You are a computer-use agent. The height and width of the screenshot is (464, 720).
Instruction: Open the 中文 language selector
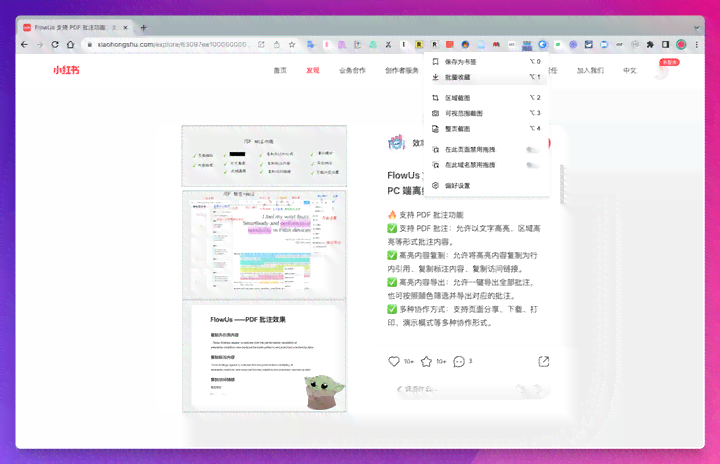[x=630, y=70]
